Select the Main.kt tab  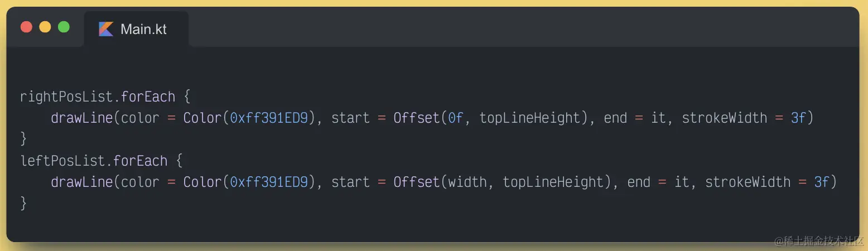click(x=136, y=29)
